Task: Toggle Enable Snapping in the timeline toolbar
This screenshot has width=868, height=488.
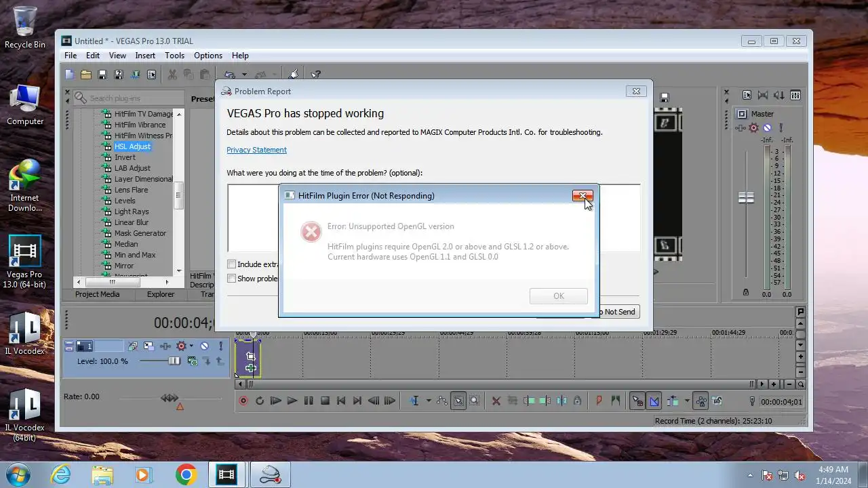Action: point(637,401)
